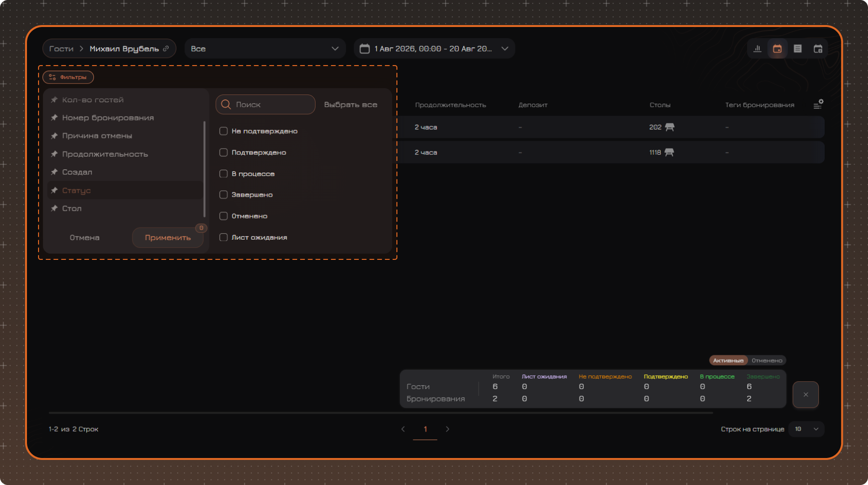Switch to the receipt list view icon

point(798,49)
